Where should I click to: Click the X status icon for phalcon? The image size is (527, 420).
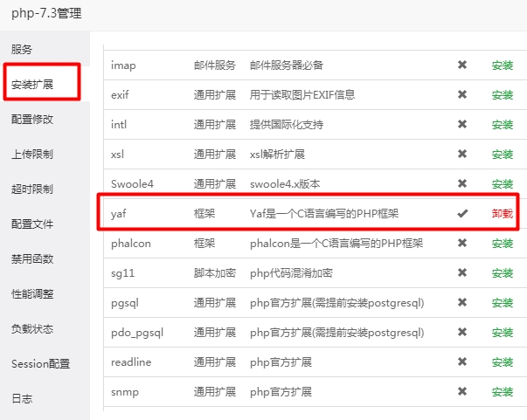pyautogui.click(x=462, y=243)
